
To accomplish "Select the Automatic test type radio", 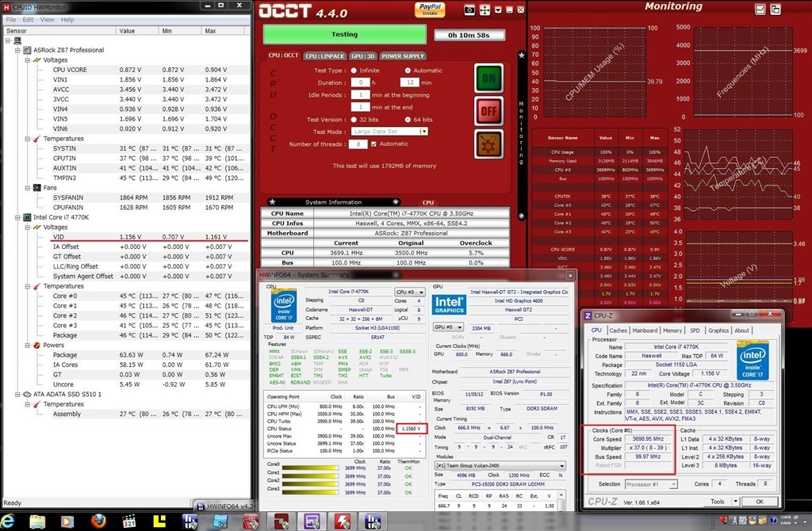I will [x=408, y=71].
